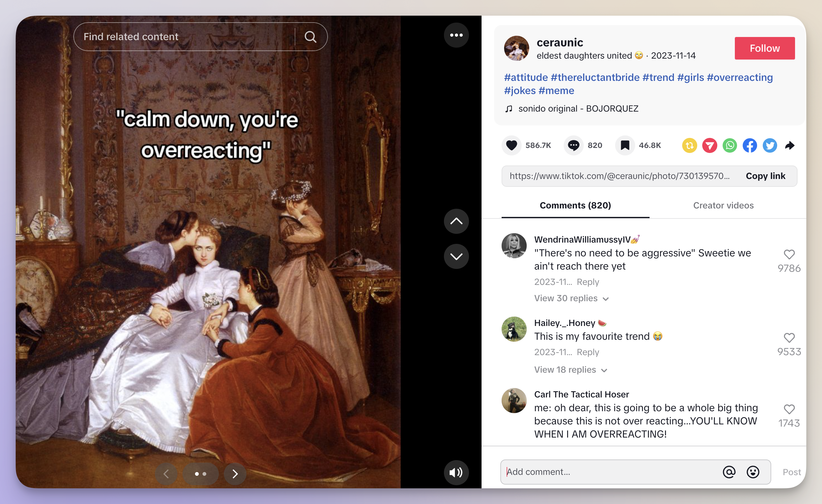The height and width of the screenshot is (504, 822).
Task: Click the Follow button
Action: click(765, 48)
